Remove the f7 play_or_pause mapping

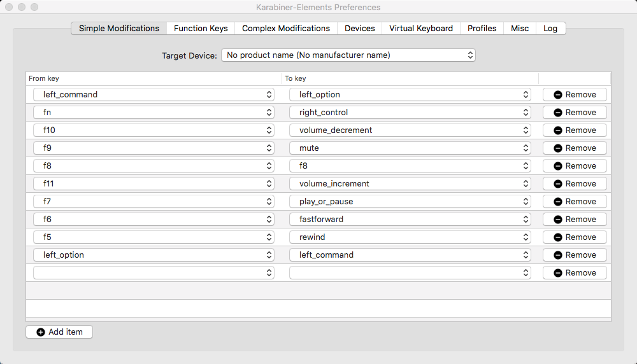575,202
